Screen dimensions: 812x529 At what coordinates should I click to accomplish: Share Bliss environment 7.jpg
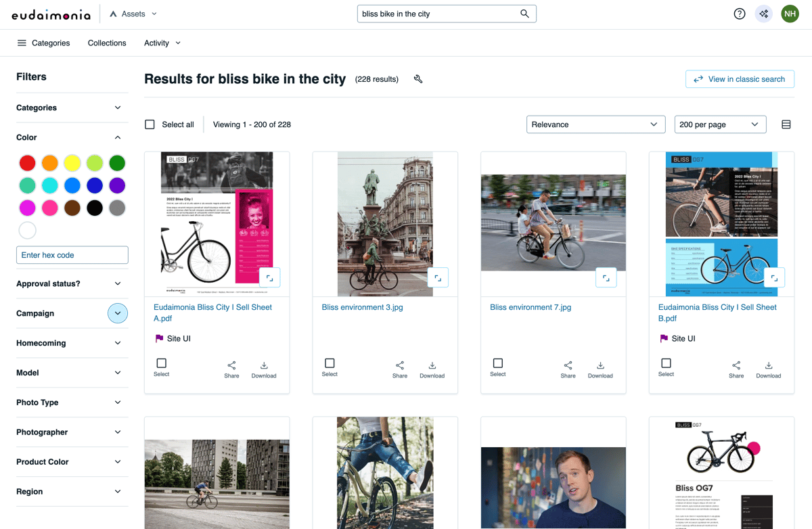tap(568, 369)
